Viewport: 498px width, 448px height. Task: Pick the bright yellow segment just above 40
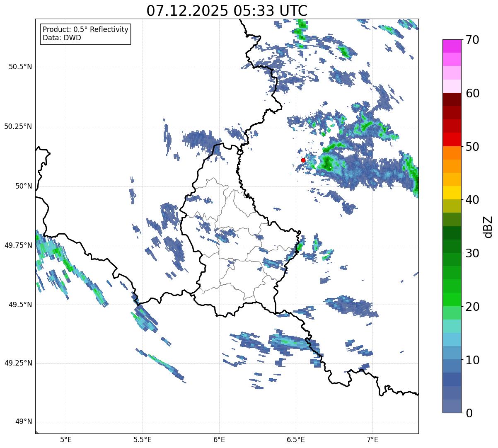(452, 193)
